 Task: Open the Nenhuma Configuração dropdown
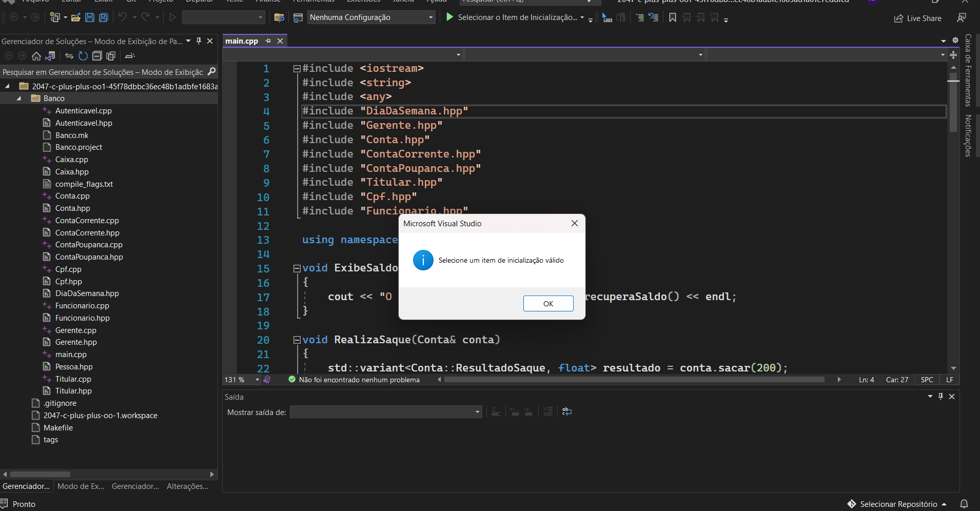click(x=371, y=17)
